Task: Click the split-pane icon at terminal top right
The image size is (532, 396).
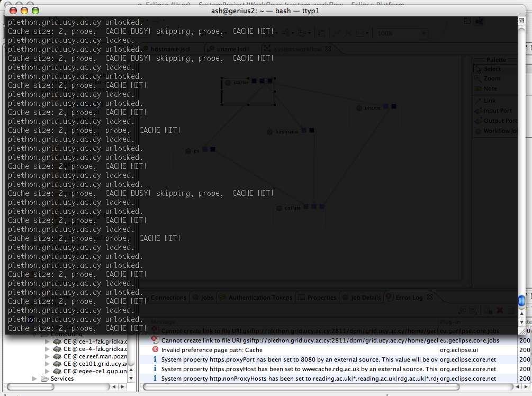Action: [x=521, y=21]
